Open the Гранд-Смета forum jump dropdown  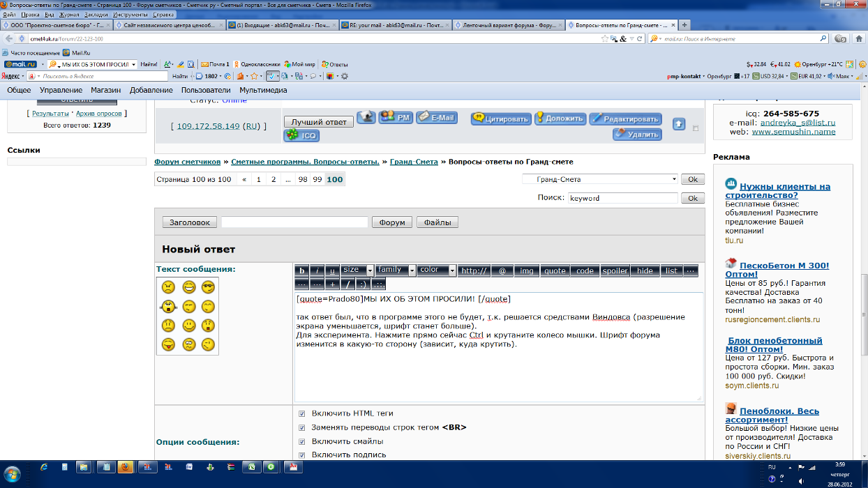[600, 179]
